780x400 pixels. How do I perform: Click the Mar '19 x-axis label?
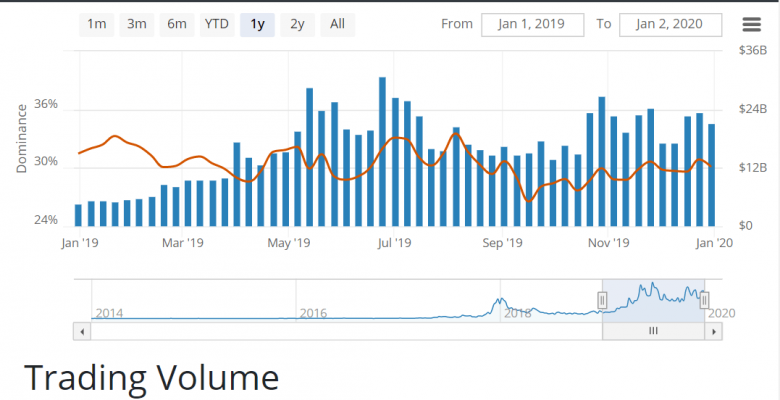click(183, 243)
